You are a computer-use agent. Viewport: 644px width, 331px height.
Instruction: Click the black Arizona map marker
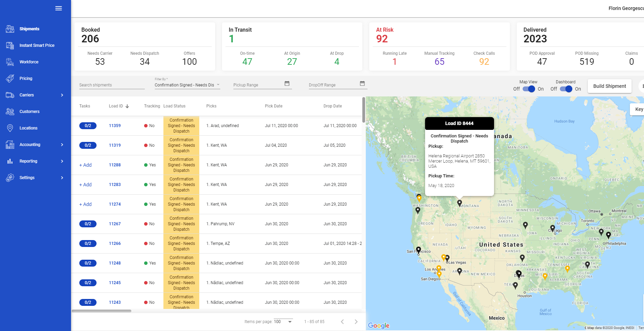460,272
